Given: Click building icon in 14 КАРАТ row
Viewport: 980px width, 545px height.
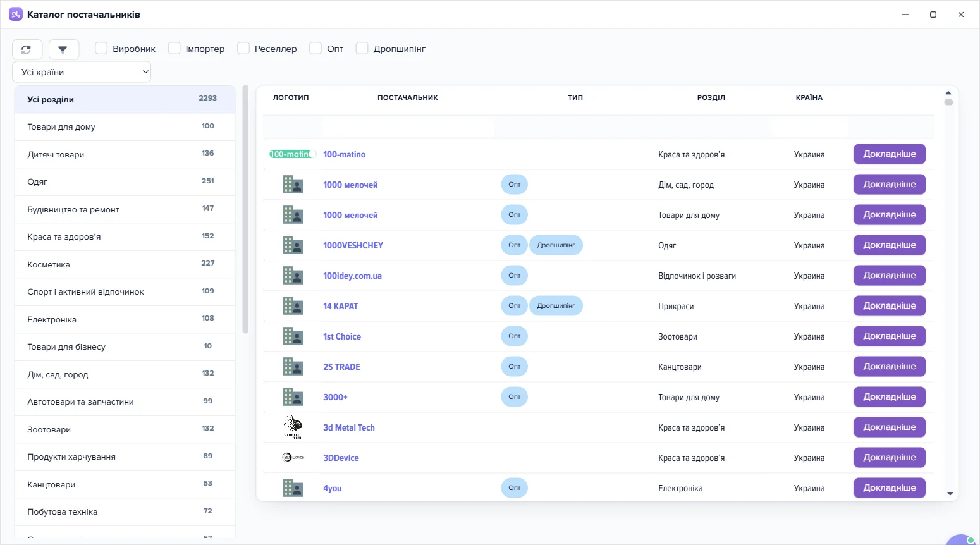Looking at the screenshot, I should coord(293,306).
